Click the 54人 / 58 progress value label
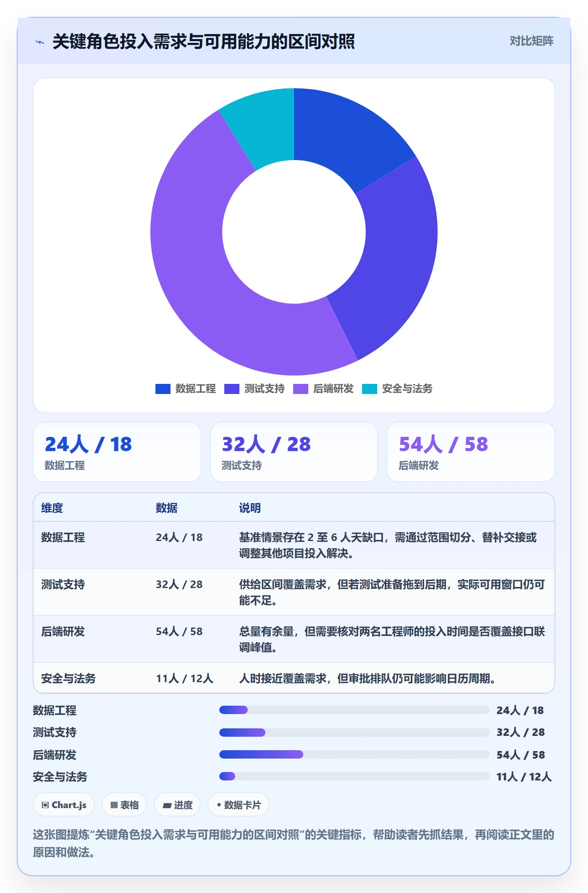 [521, 755]
